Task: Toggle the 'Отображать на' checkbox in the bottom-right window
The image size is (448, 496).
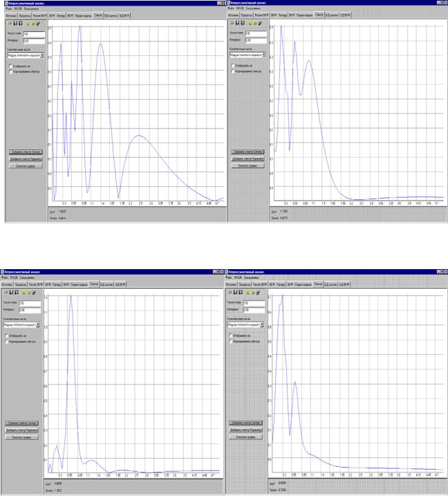Action: (x=230, y=336)
